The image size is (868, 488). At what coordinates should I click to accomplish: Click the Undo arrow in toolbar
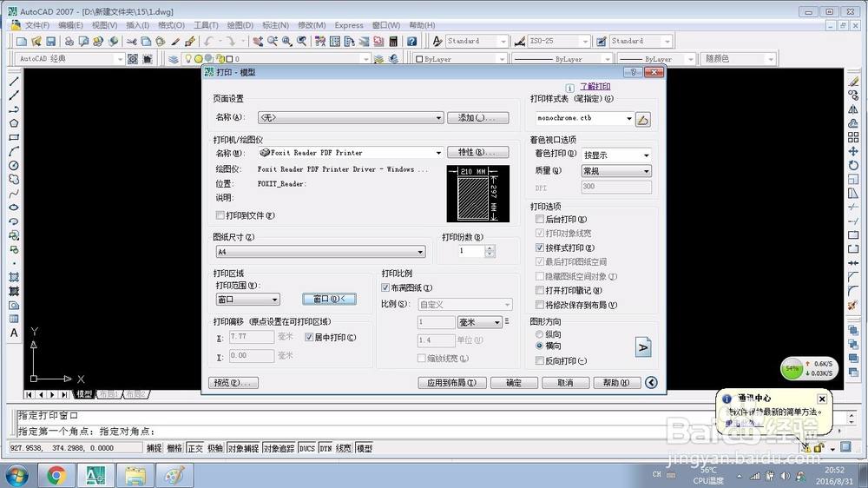pyautogui.click(x=208, y=42)
